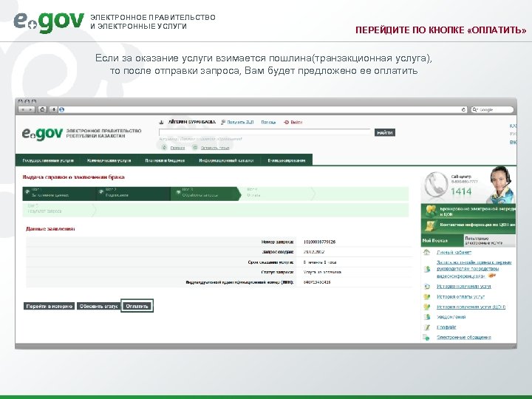This screenshot has height=399, width=532.
Task: Click the 'Оплатить' pay button
Action: (x=137, y=306)
